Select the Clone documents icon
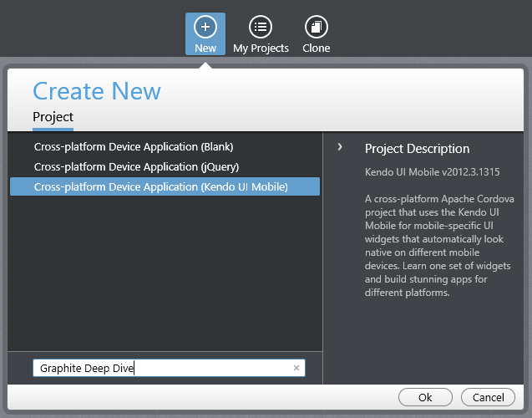 (317, 27)
